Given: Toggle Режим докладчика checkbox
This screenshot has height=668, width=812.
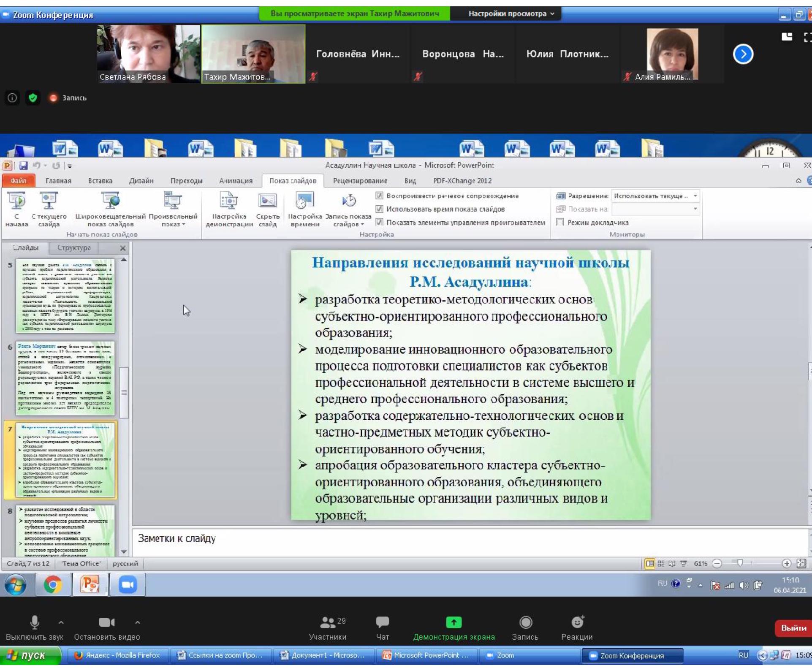Looking at the screenshot, I should [560, 222].
